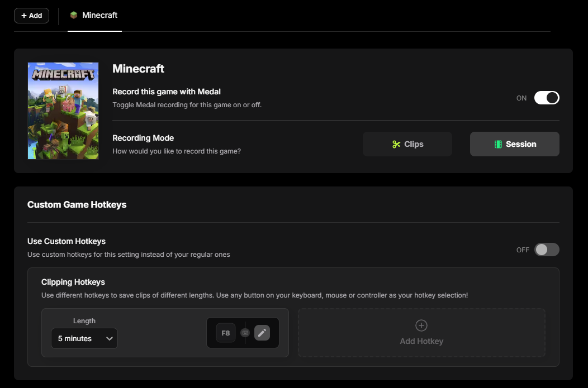588x388 pixels.
Task: Click 'How would you like to record this game?'
Action: 177,151
